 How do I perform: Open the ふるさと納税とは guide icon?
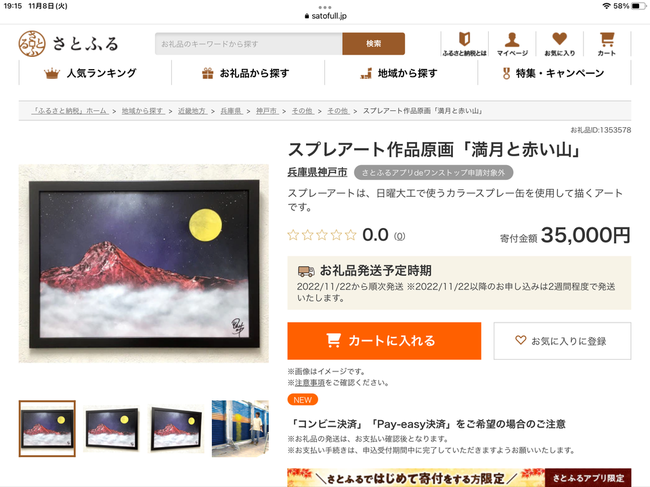click(464, 43)
